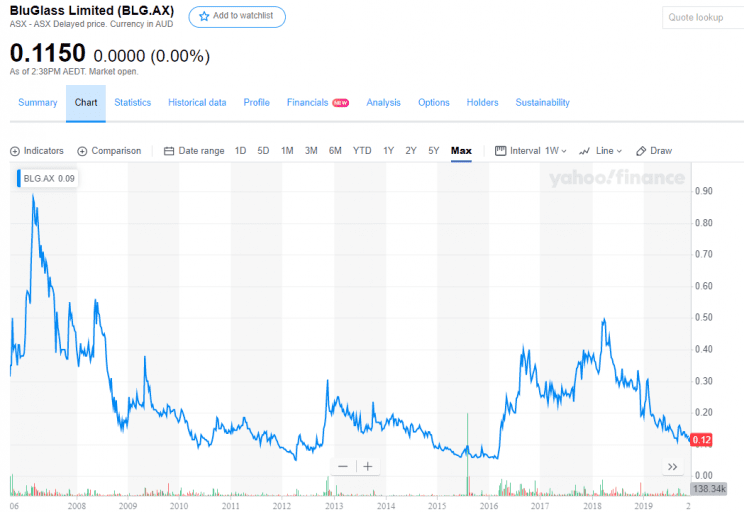Viewport: 744px width, 512px height.
Task: Click the double-chevron jump-to-latest button
Action: point(672,466)
